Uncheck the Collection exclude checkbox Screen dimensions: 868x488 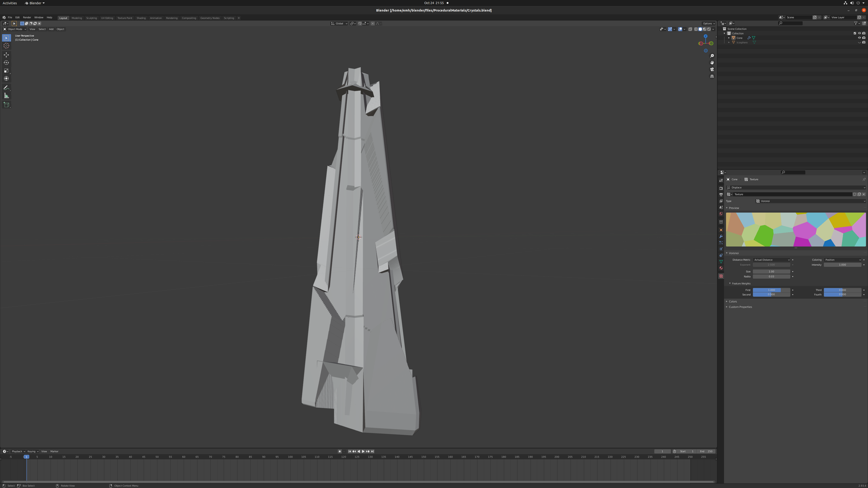pos(855,33)
